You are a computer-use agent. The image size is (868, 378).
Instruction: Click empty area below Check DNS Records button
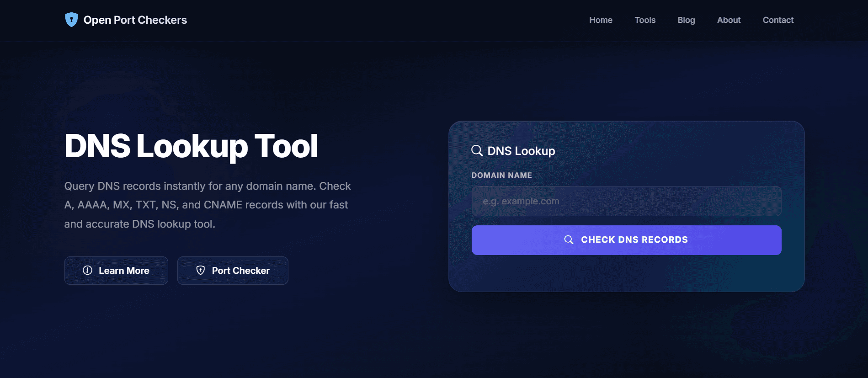626,273
